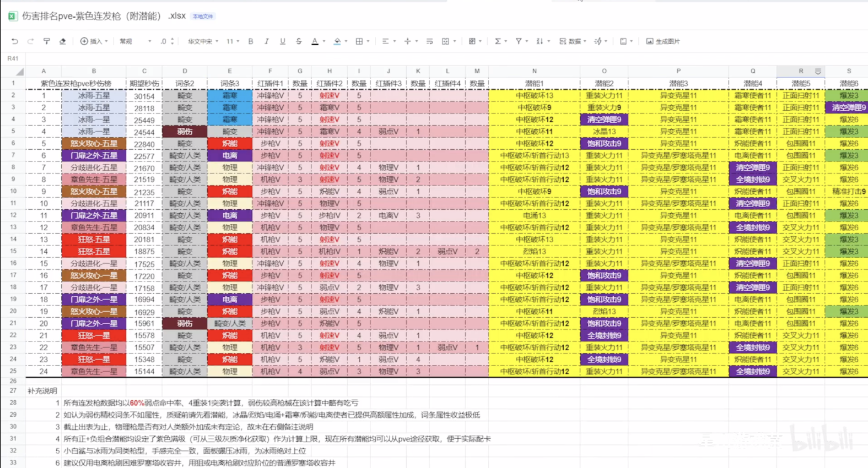Click the 生成图片 generate image button

pyautogui.click(x=663, y=41)
